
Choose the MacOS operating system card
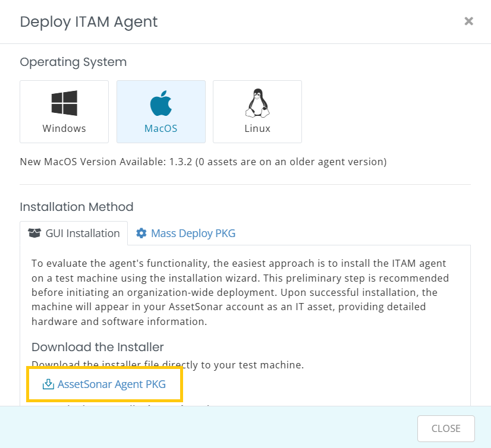coord(161,112)
